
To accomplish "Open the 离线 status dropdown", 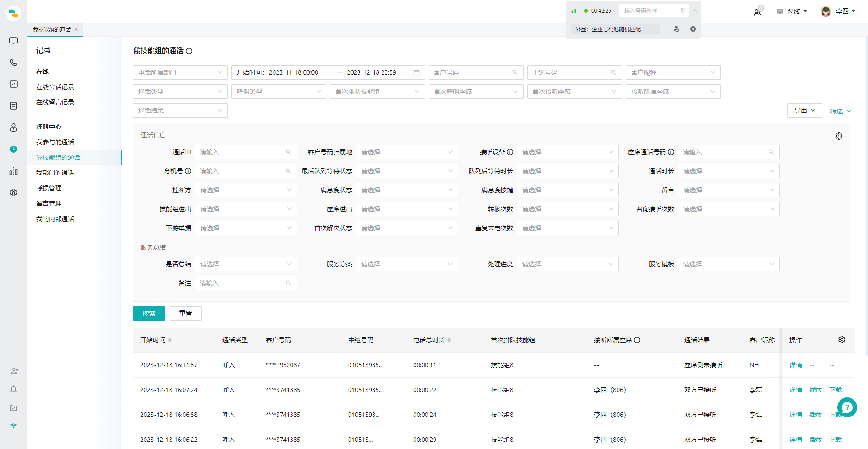I will (x=792, y=11).
